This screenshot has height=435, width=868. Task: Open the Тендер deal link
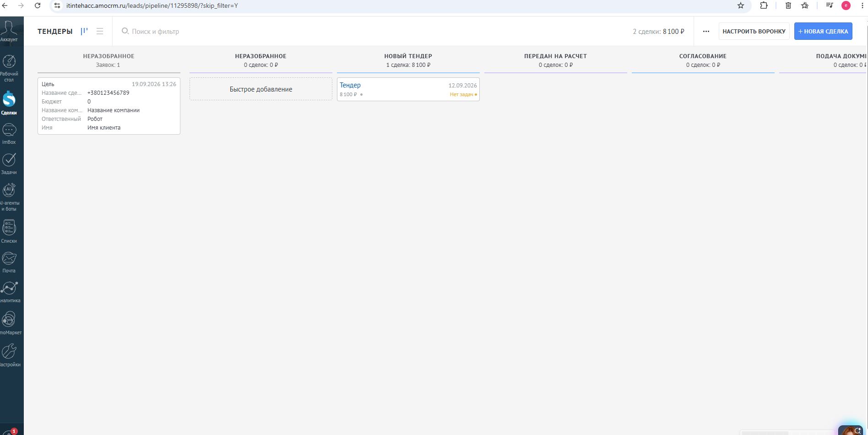tap(350, 85)
